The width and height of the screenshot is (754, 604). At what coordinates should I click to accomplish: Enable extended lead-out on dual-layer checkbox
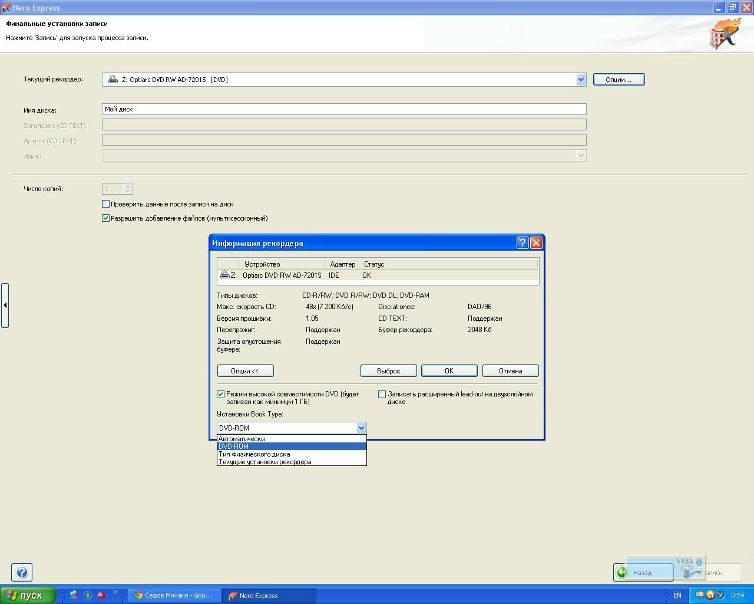click(382, 394)
